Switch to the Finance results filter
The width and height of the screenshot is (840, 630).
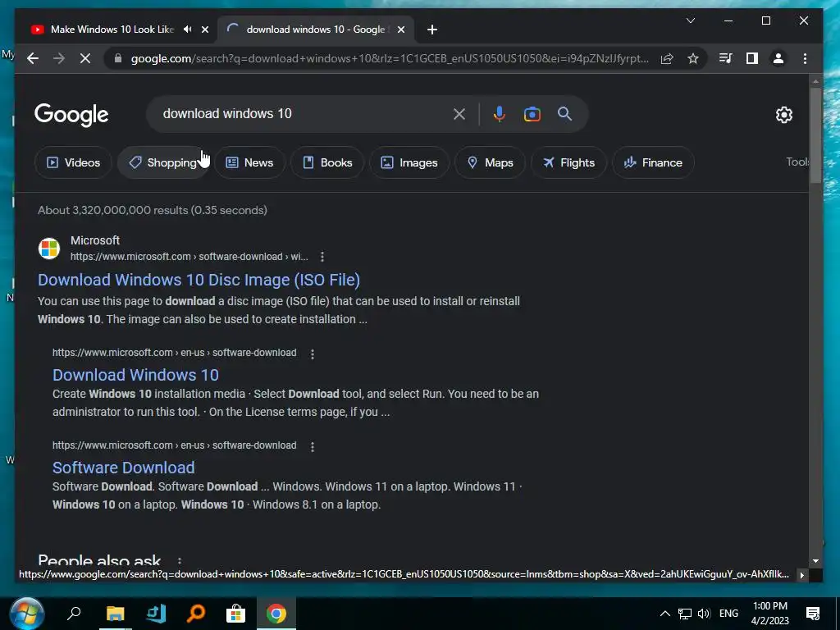click(x=653, y=162)
